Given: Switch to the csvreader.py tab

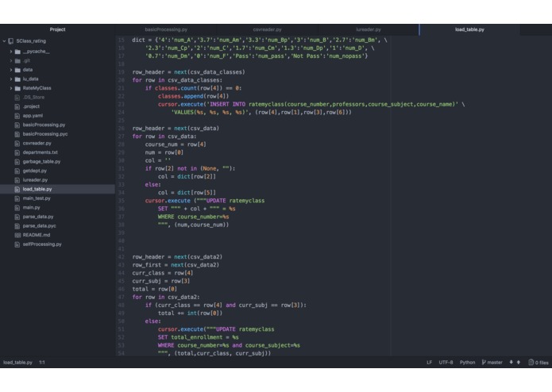Looking at the screenshot, I should click(267, 29).
